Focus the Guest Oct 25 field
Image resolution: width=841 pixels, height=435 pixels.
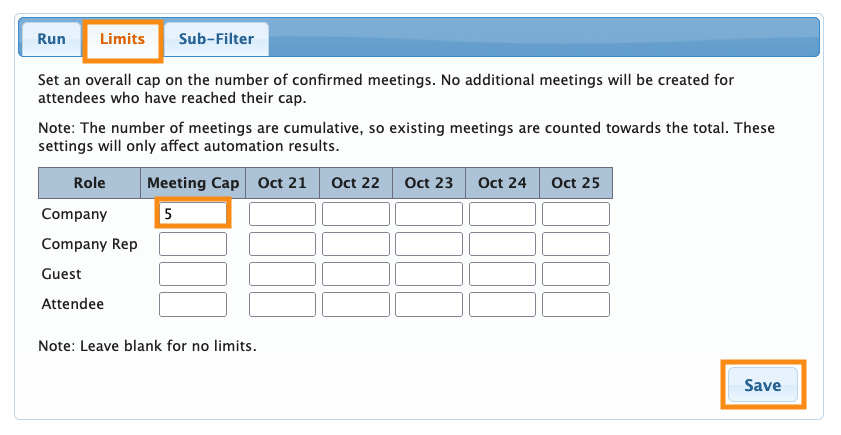click(x=575, y=274)
